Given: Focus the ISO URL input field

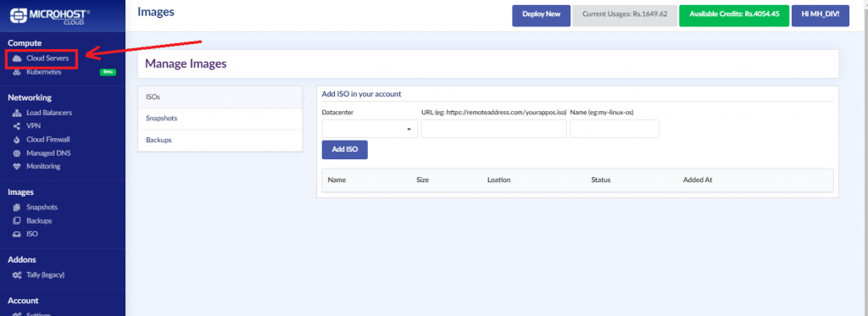Looking at the screenshot, I should coord(494,129).
